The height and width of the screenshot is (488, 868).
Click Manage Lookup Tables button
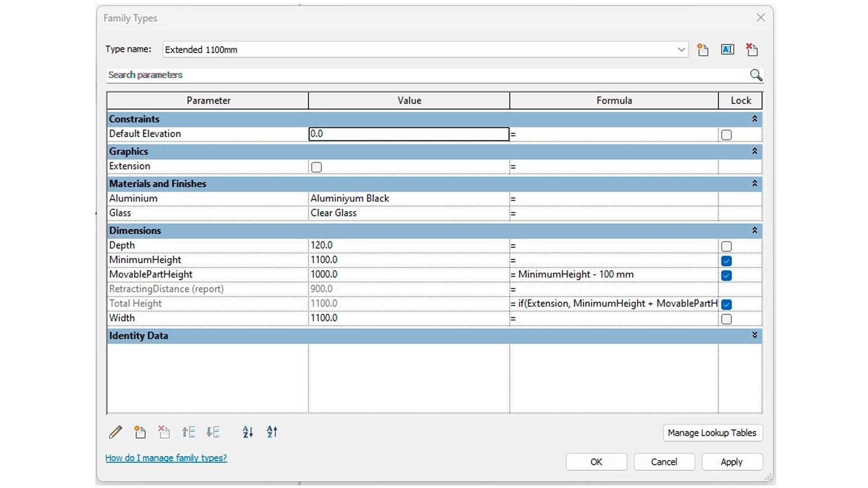coord(712,433)
